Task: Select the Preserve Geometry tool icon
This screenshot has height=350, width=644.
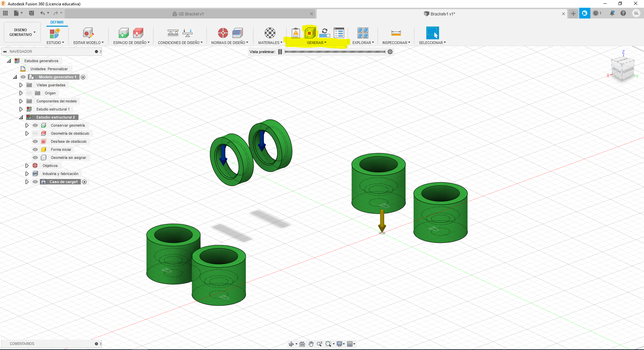Action: (x=123, y=33)
